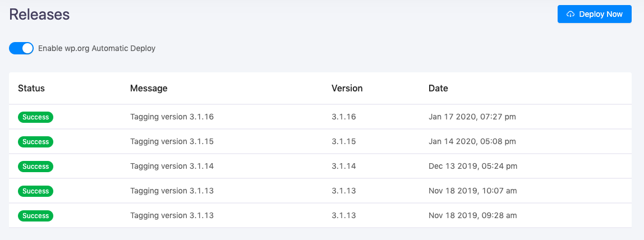The height and width of the screenshot is (240, 644).
Task: Click the Dec 13 2019, 05:24 pm date
Action: pyautogui.click(x=472, y=167)
